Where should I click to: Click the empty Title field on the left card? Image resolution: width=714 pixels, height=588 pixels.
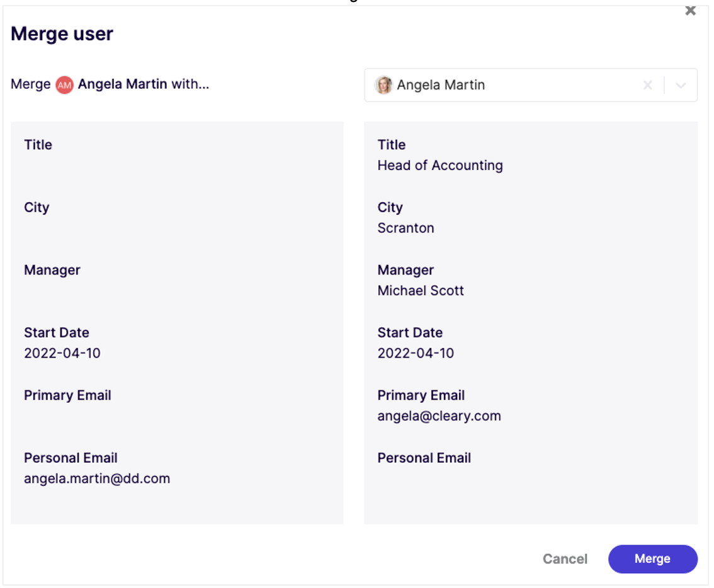[38, 145]
